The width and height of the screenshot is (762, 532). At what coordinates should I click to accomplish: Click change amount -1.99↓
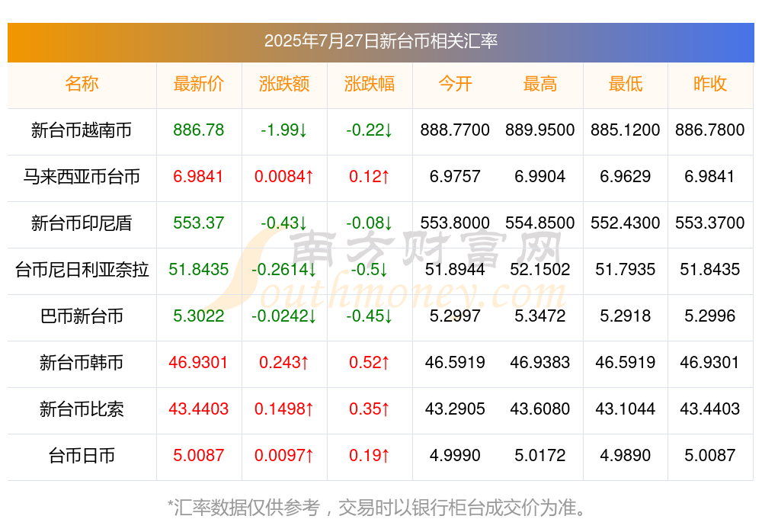click(283, 130)
